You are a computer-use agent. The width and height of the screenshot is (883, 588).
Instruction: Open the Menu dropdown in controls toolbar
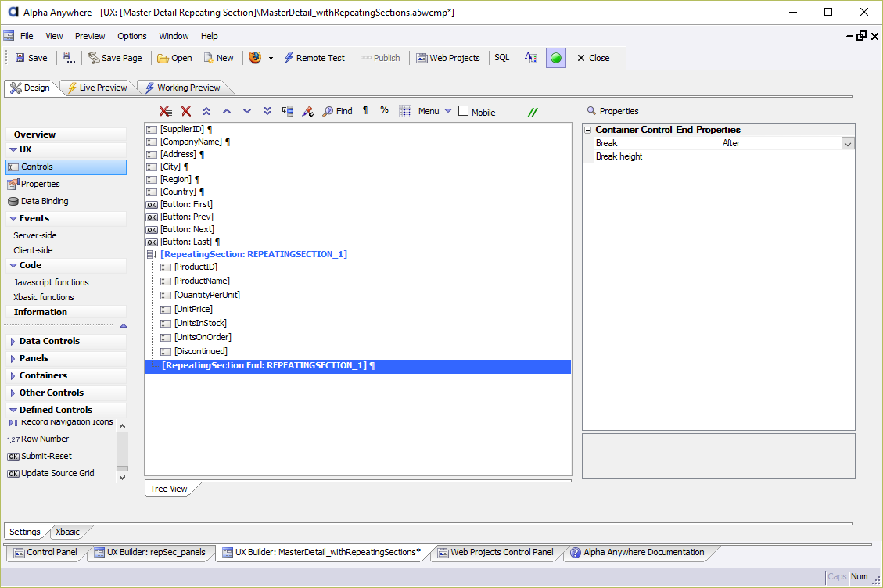[x=435, y=112]
